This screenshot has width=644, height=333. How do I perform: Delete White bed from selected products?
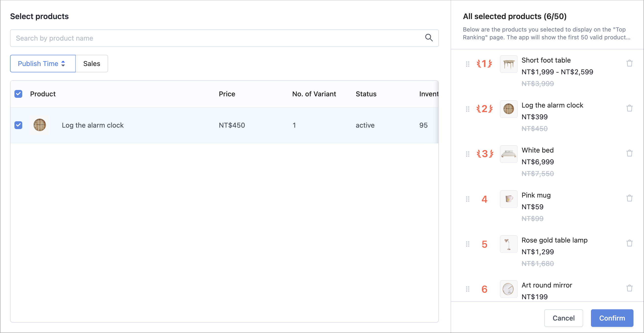click(x=629, y=153)
